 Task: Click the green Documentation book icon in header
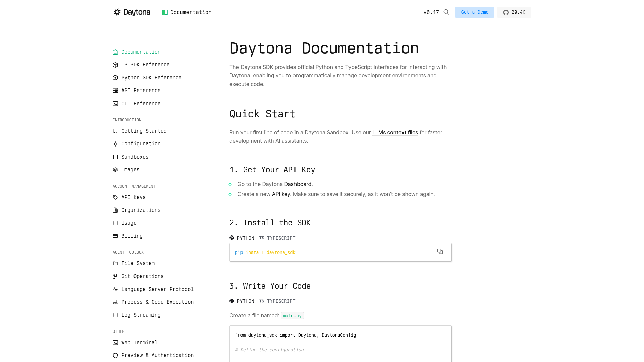click(x=165, y=12)
